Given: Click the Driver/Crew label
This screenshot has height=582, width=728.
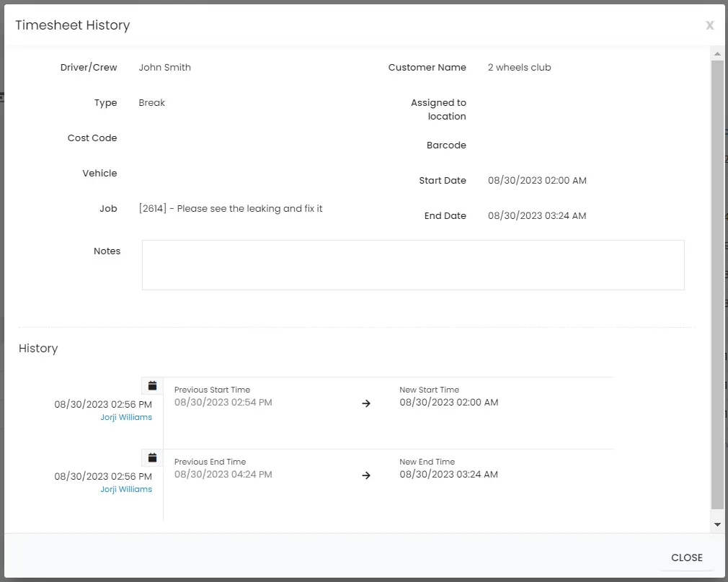Looking at the screenshot, I should pyautogui.click(x=89, y=67).
